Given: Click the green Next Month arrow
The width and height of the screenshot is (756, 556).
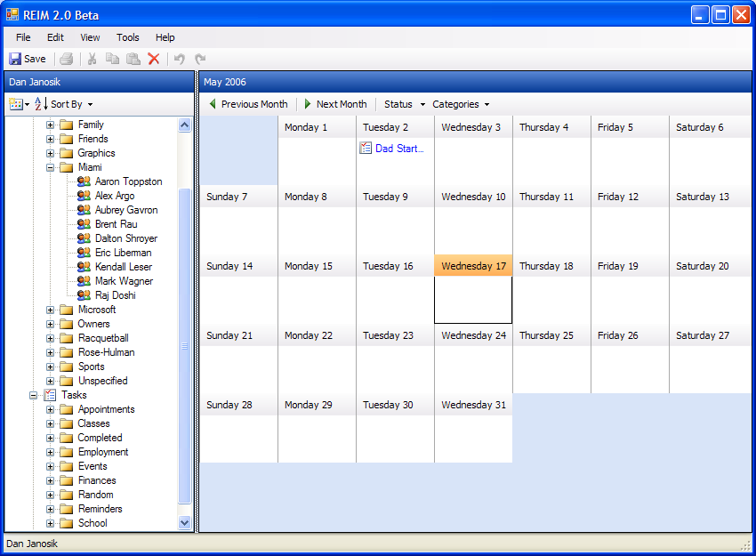Looking at the screenshot, I should click(308, 104).
